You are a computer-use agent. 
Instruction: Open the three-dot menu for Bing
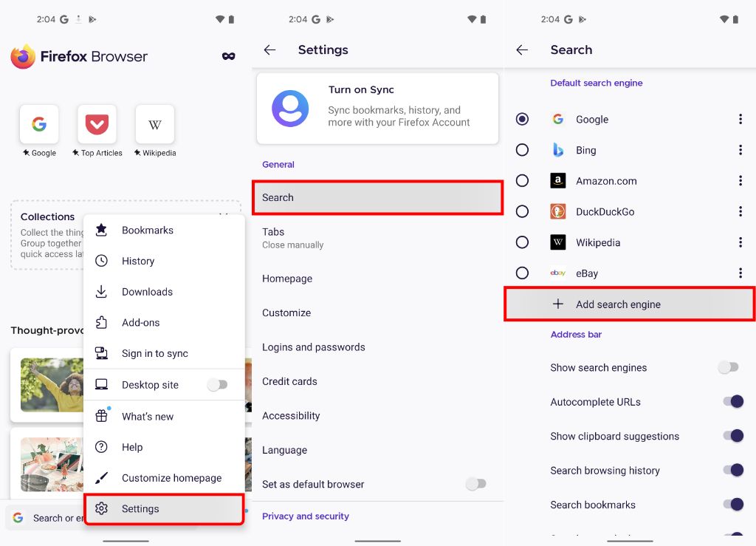pos(740,150)
